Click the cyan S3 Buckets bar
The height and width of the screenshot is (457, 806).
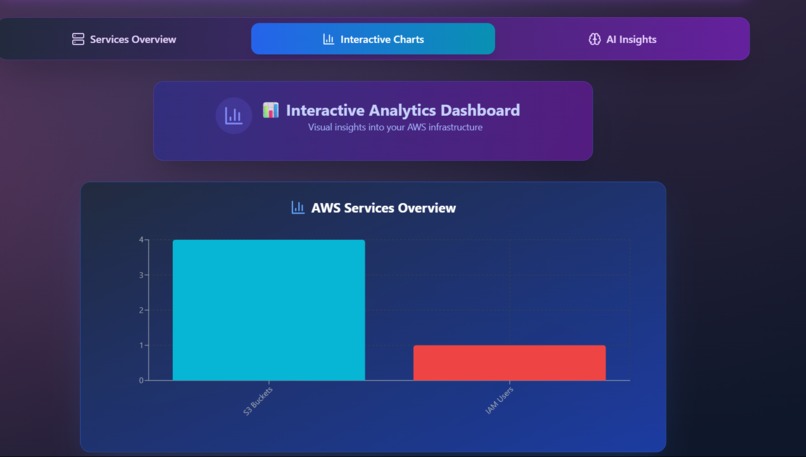[269, 310]
